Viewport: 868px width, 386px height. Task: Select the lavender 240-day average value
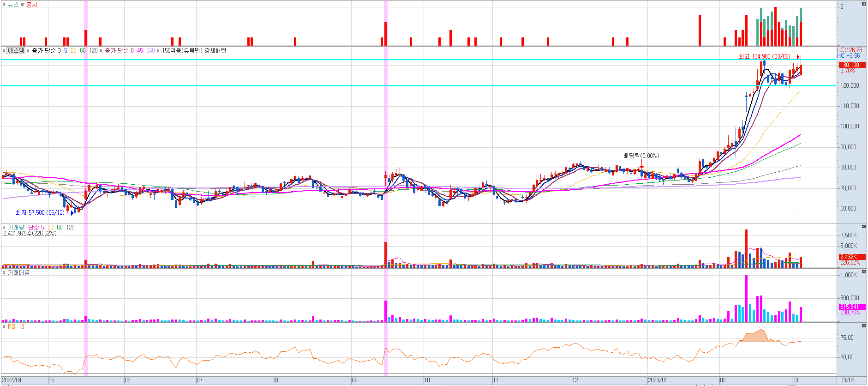click(x=150, y=50)
